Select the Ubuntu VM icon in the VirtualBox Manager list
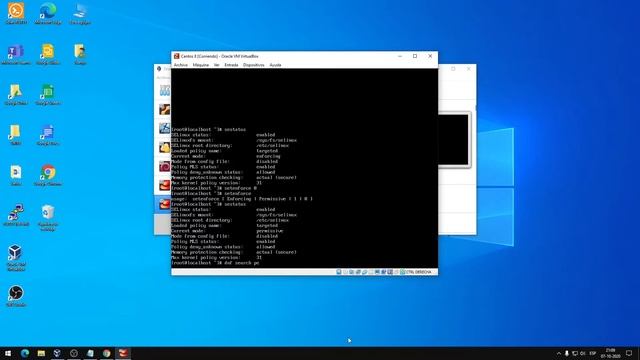640x360 pixels. (x=164, y=109)
